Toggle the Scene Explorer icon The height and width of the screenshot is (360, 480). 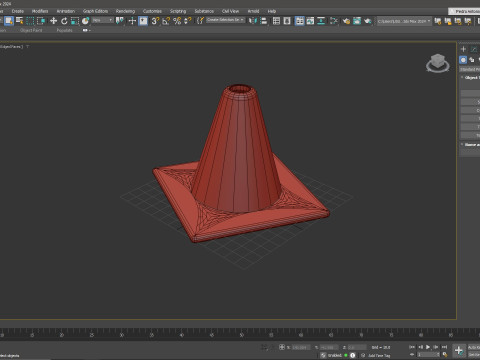[276, 21]
